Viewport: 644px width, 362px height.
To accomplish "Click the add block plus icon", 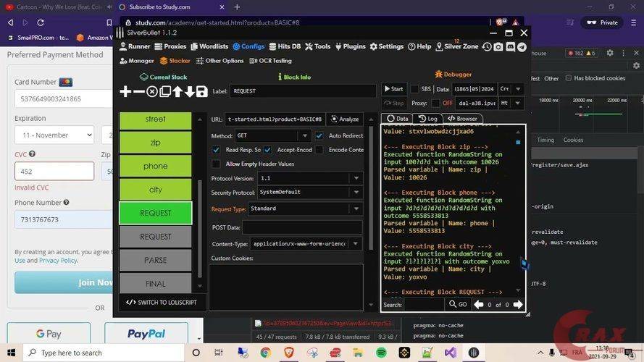I will [125, 92].
